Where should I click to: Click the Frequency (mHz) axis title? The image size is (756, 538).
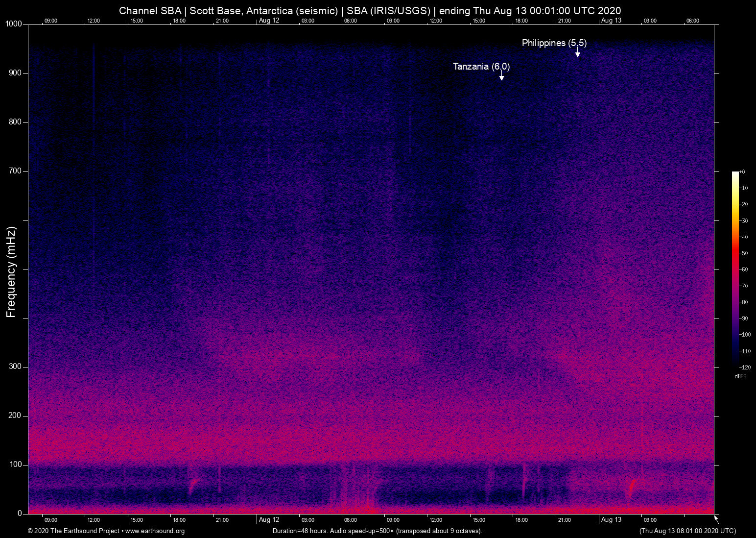click(x=11, y=272)
